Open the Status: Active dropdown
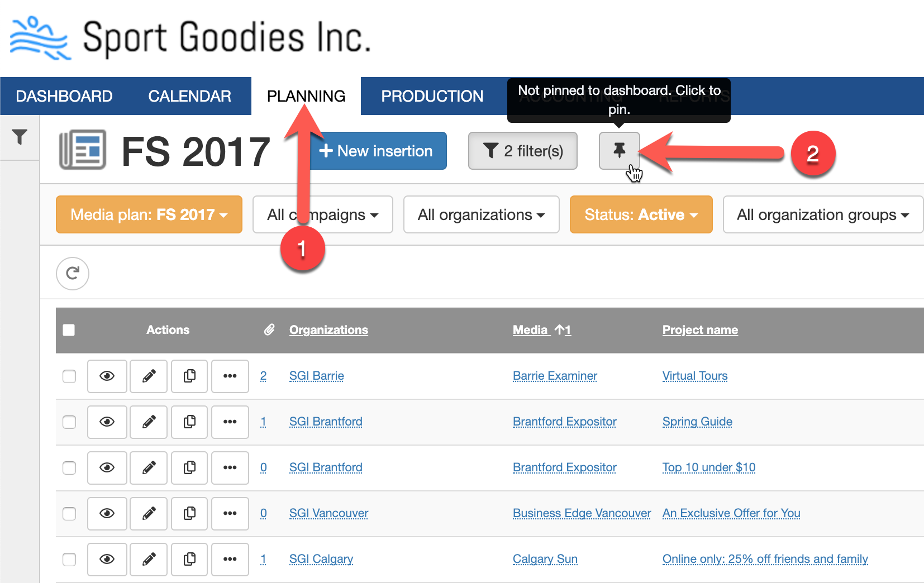Screen dimensions: 924x583 (x=641, y=214)
